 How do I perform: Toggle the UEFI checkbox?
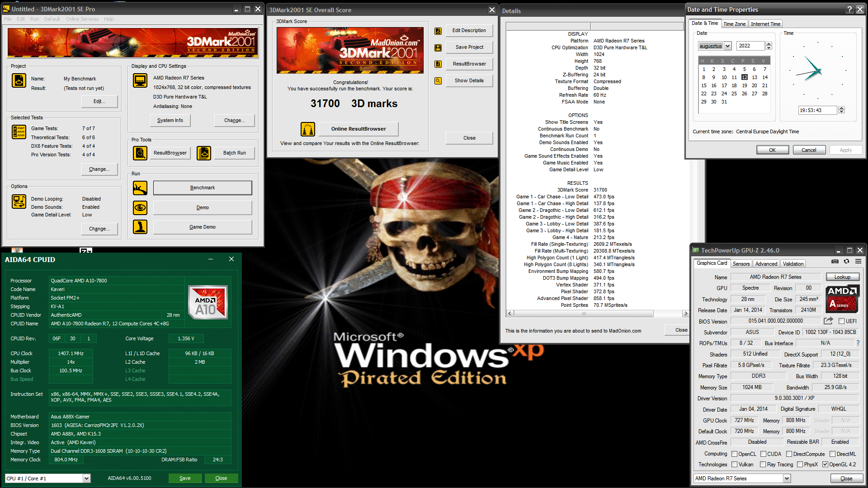841,321
